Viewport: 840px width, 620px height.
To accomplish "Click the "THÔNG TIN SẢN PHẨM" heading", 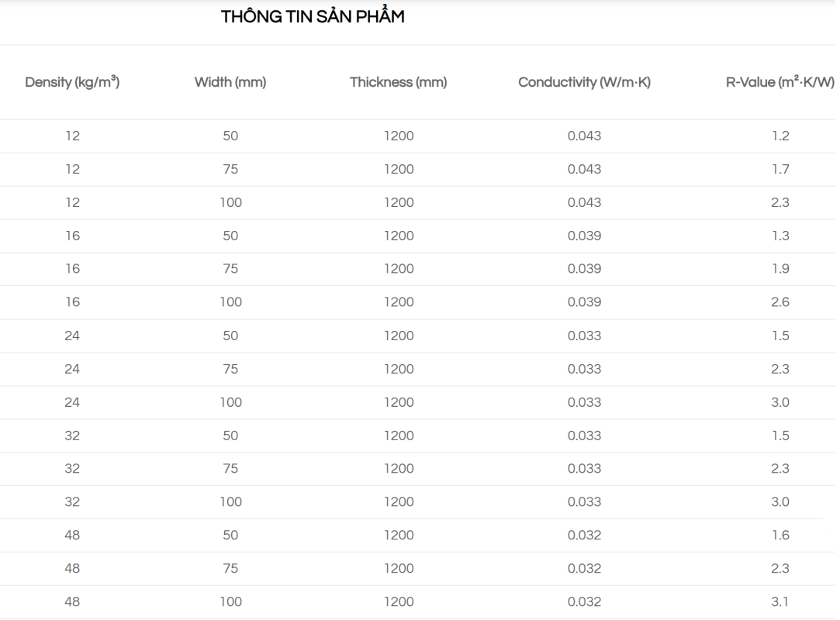I will [313, 17].
